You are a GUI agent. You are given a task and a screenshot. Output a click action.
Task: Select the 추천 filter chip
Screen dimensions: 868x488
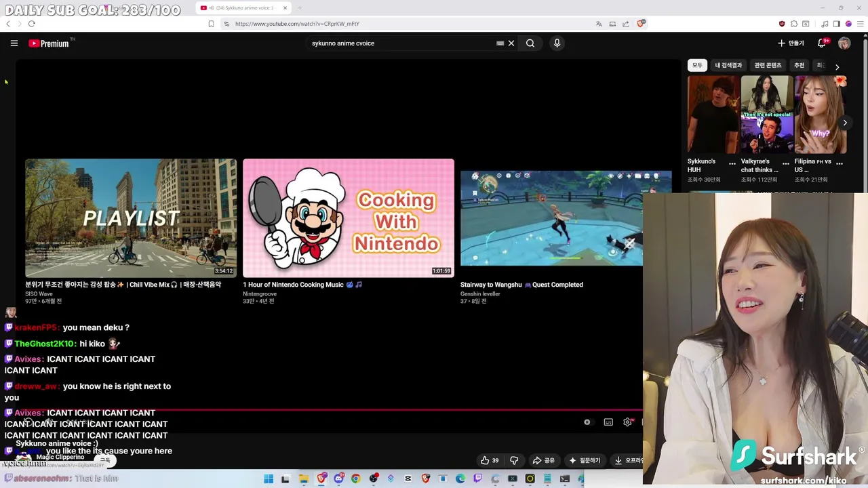click(x=799, y=65)
